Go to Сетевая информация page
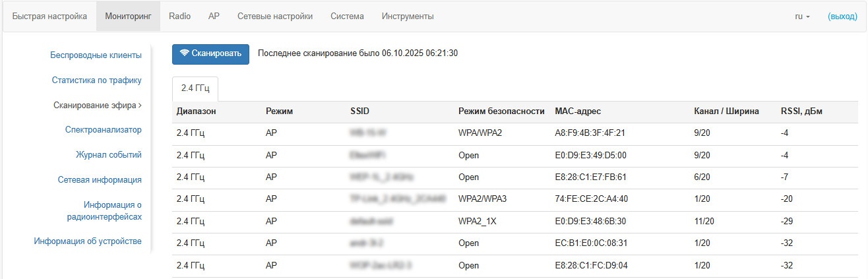The image size is (868, 279). tap(100, 179)
